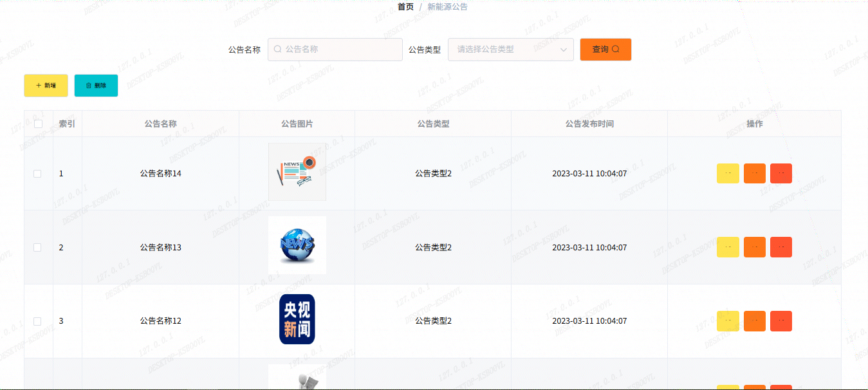
Task: Tick the select-all checkbox in table header
Action: coord(38,124)
